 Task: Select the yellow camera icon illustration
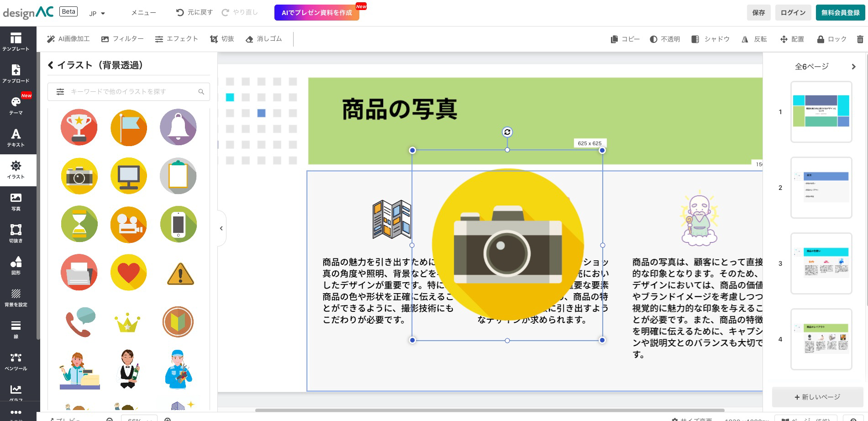coord(79,176)
